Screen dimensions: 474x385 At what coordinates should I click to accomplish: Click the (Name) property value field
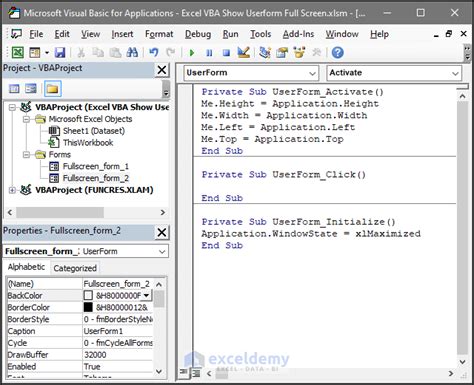tap(118, 284)
